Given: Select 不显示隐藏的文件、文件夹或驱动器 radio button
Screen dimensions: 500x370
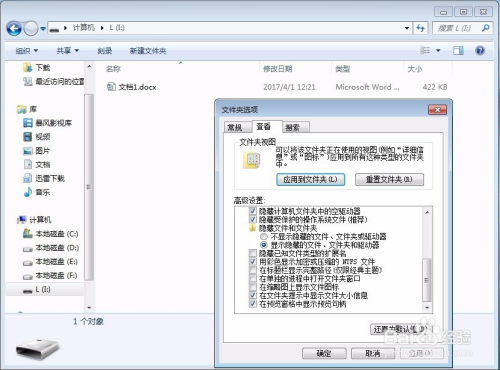Looking at the screenshot, I should coord(264,236).
